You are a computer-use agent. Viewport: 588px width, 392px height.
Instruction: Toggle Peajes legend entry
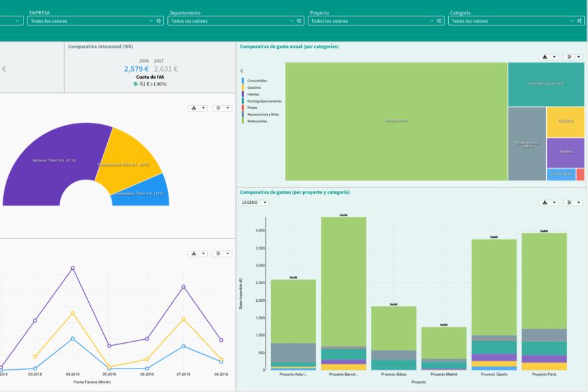(x=250, y=108)
